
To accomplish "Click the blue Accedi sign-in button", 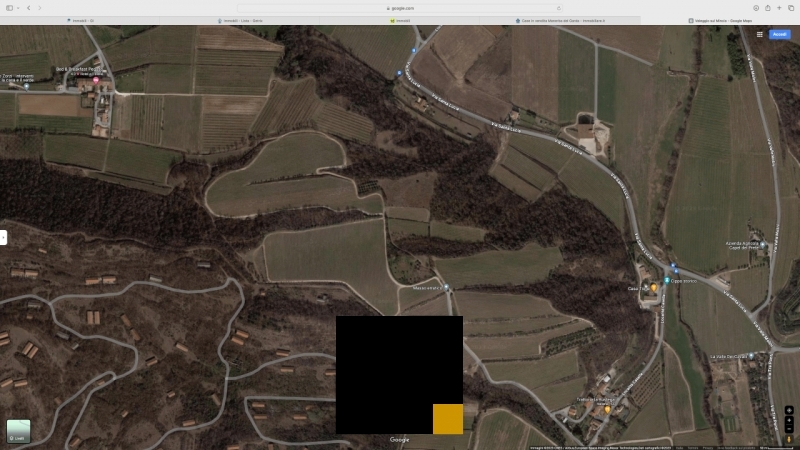I will coord(779,34).
